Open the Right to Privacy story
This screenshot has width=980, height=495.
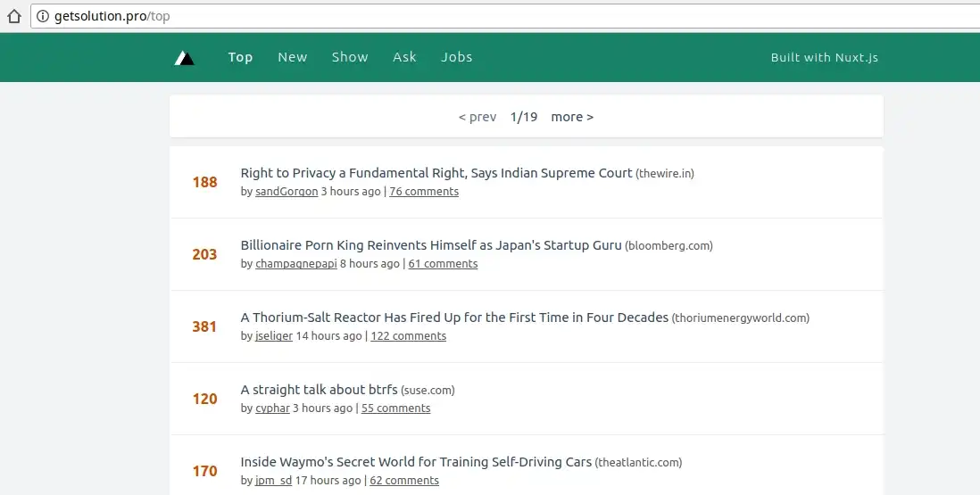(436, 173)
